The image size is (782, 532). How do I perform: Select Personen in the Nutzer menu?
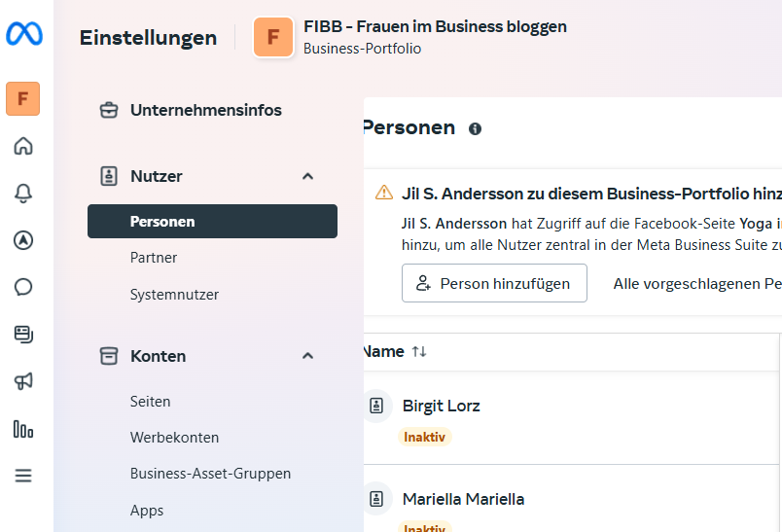(212, 222)
